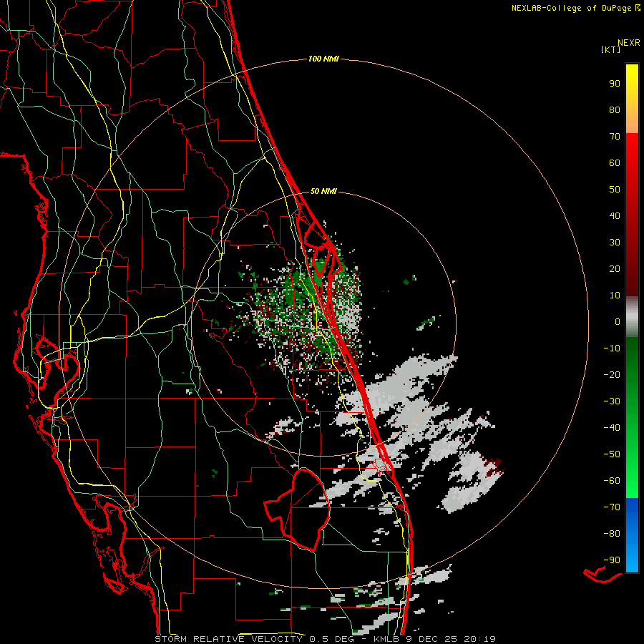
Task: Click the positive 30 scale value
Action: click(x=615, y=243)
